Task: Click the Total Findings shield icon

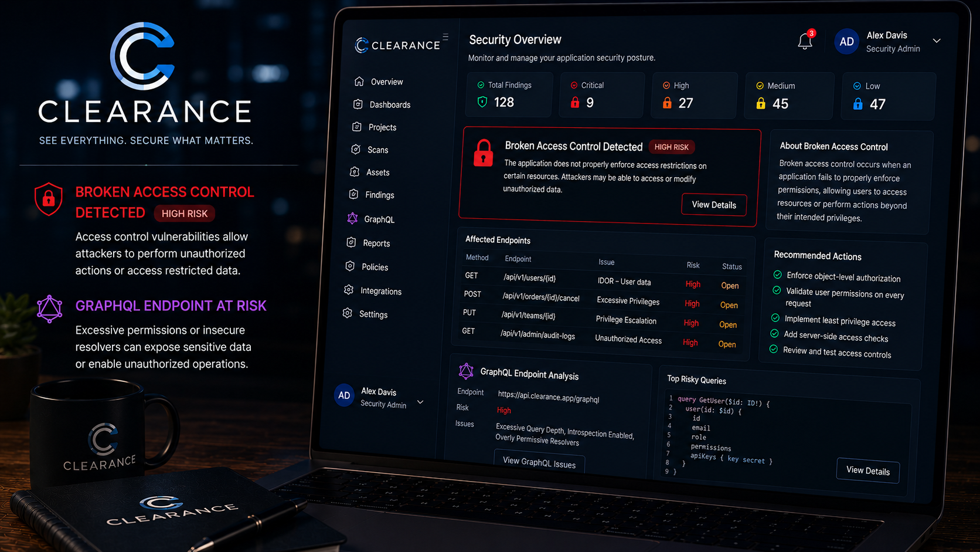Action: pyautogui.click(x=482, y=102)
